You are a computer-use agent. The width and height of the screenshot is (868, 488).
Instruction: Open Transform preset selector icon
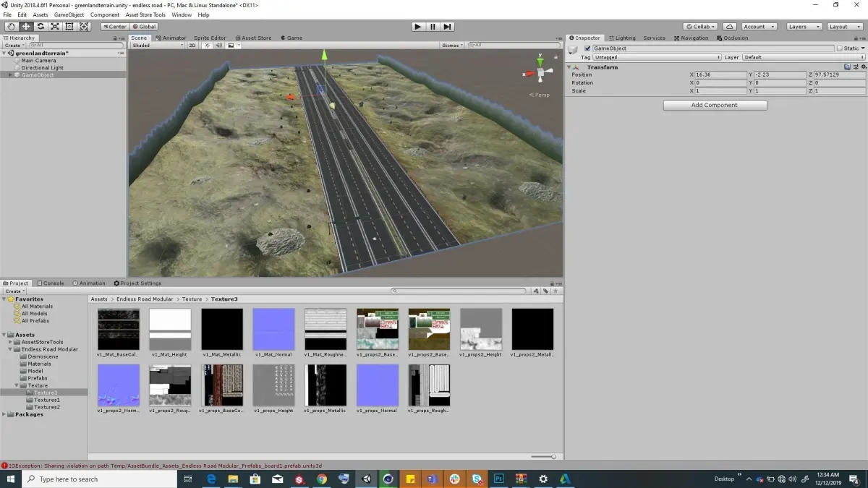[854, 67]
